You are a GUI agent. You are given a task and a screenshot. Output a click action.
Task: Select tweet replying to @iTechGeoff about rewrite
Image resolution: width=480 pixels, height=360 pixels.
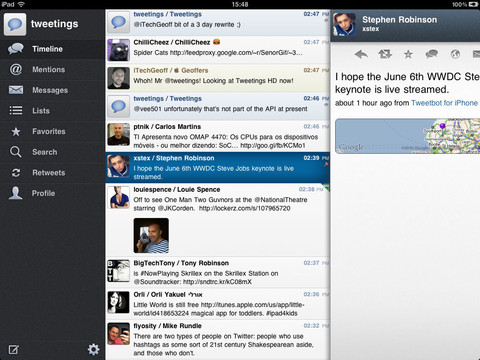(218, 22)
